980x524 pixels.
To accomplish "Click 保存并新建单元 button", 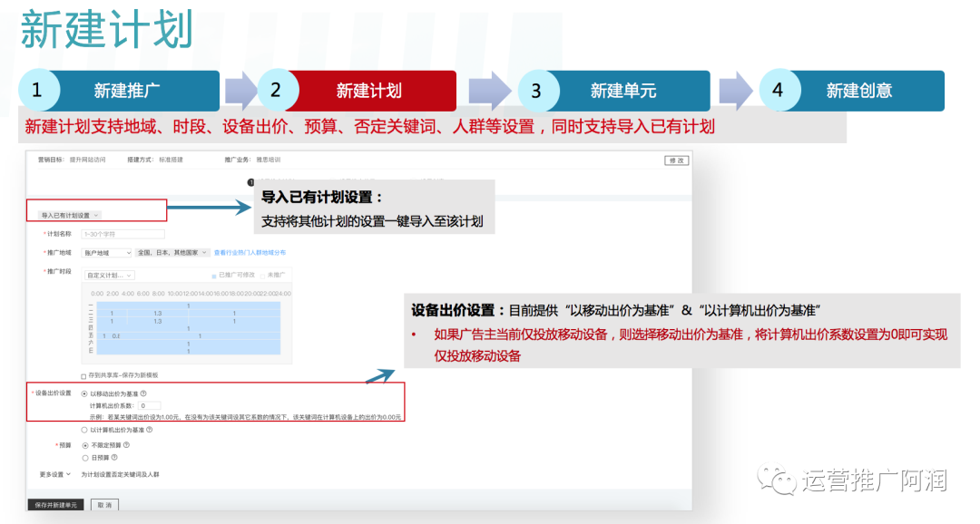I will pos(56,505).
